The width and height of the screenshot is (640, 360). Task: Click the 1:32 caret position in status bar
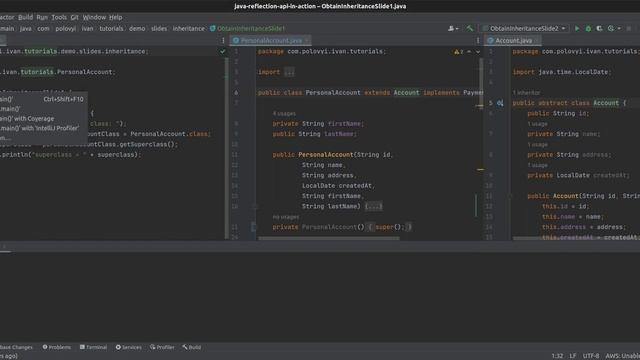coord(557,356)
